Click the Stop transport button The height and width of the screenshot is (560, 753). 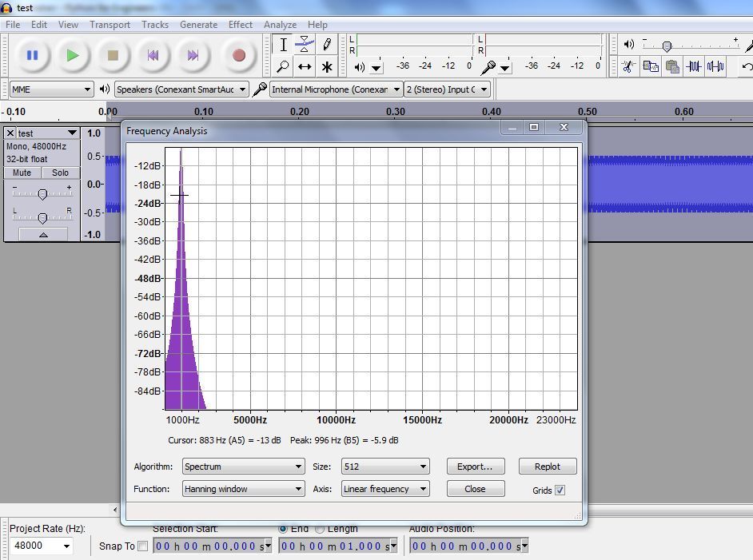pos(113,55)
